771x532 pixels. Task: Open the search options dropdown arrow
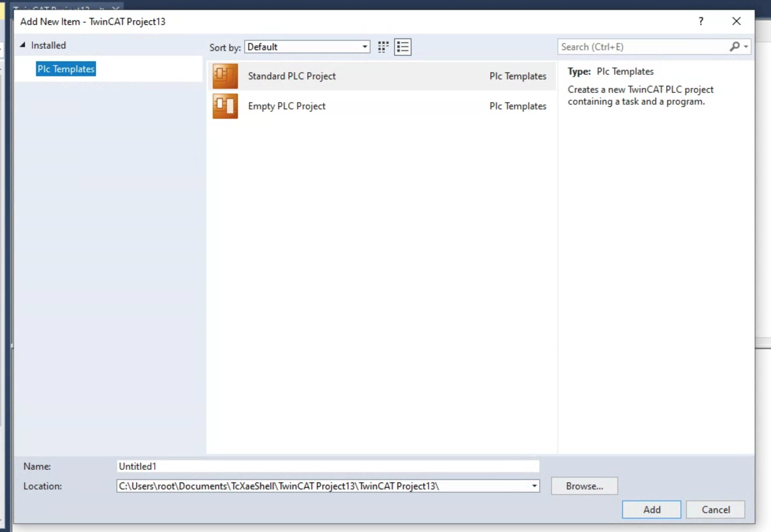tap(746, 47)
